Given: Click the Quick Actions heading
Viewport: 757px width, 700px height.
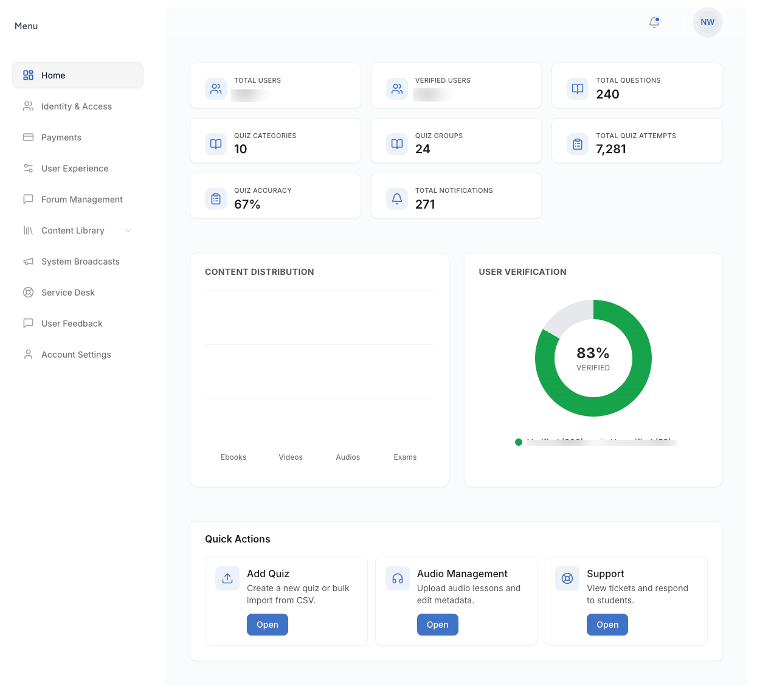Looking at the screenshot, I should click(x=238, y=539).
